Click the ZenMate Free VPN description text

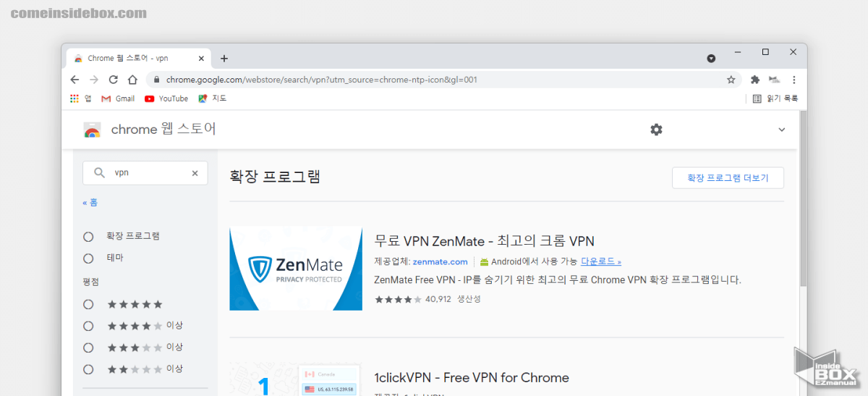558,279
